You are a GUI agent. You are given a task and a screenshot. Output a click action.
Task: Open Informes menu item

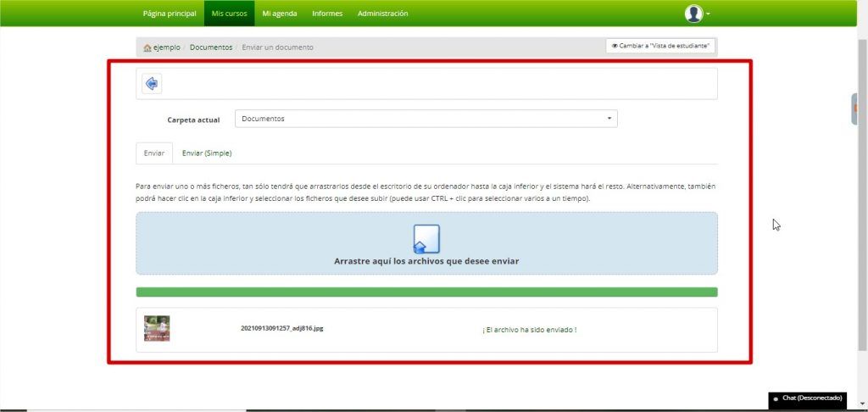[x=327, y=14]
